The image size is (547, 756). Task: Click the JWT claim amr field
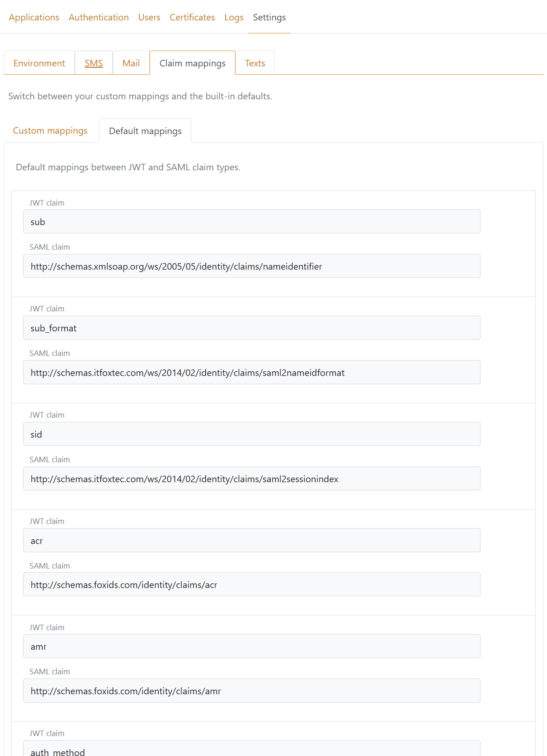[x=252, y=646]
